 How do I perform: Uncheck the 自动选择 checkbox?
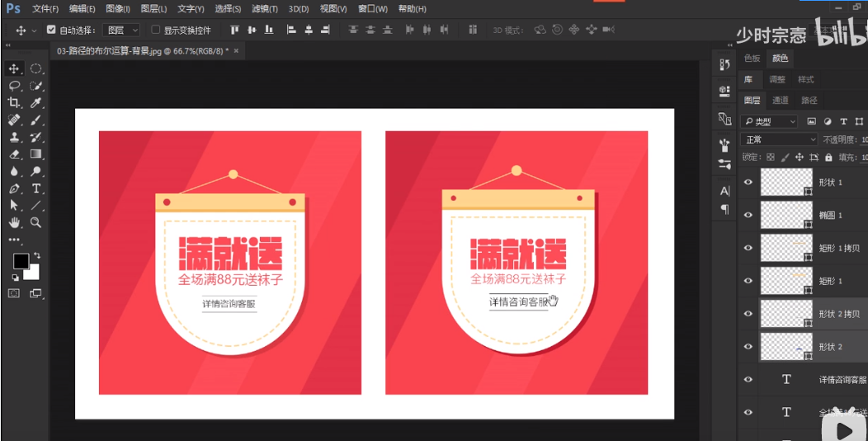click(x=51, y=30)
